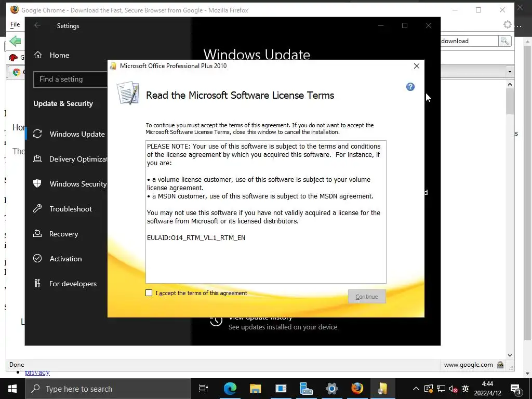This screenshot has height=399, width=532.
Task: Open the blue window app on the taskbar
Action: click(x=281, y=389)
